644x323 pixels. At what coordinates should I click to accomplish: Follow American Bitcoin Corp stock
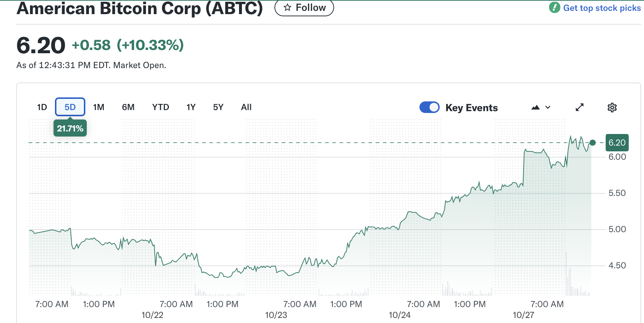(304, 8)
